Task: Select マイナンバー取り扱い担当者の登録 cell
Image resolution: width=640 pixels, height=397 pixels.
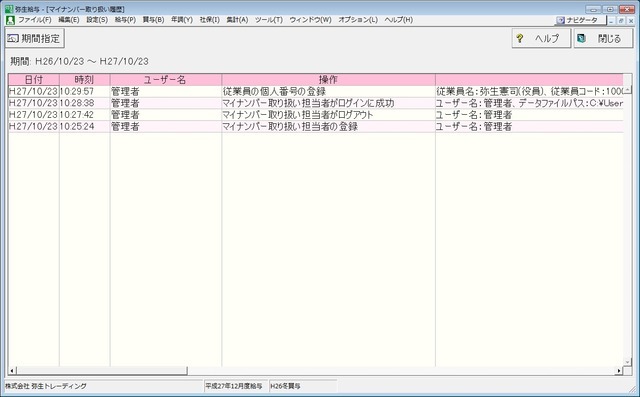Action: click(x=328, y=127)
